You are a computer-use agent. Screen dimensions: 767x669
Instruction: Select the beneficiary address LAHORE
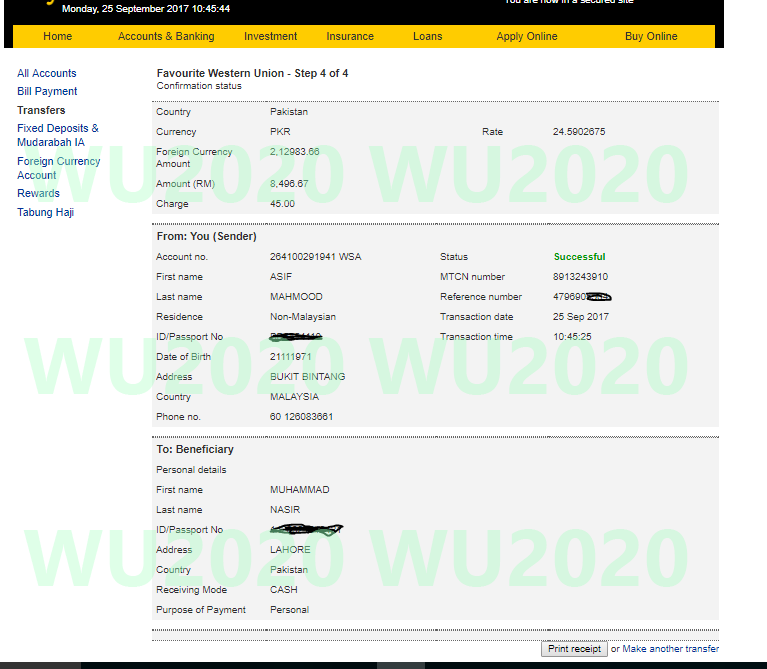click(290, 550)
